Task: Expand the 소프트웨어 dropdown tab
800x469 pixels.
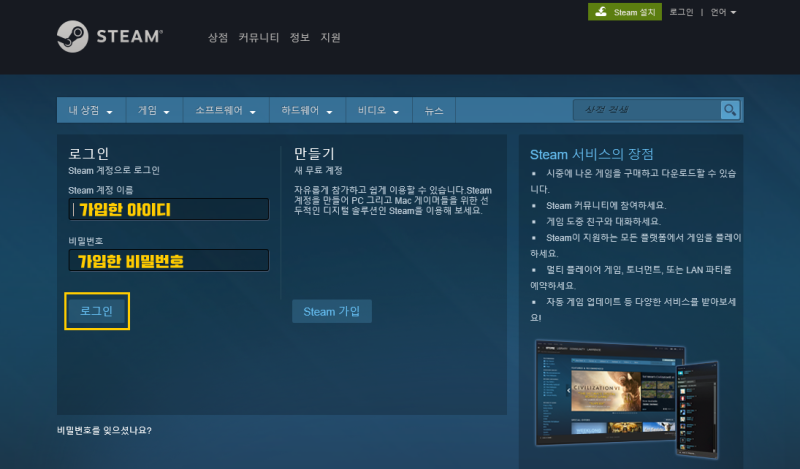Action: (x=226, y=110)
